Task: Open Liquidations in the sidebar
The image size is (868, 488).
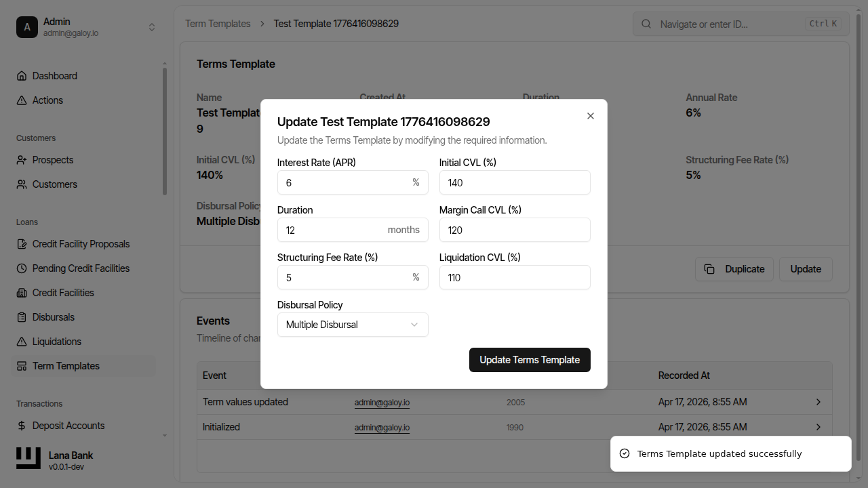Action: [x=57, y=342]
